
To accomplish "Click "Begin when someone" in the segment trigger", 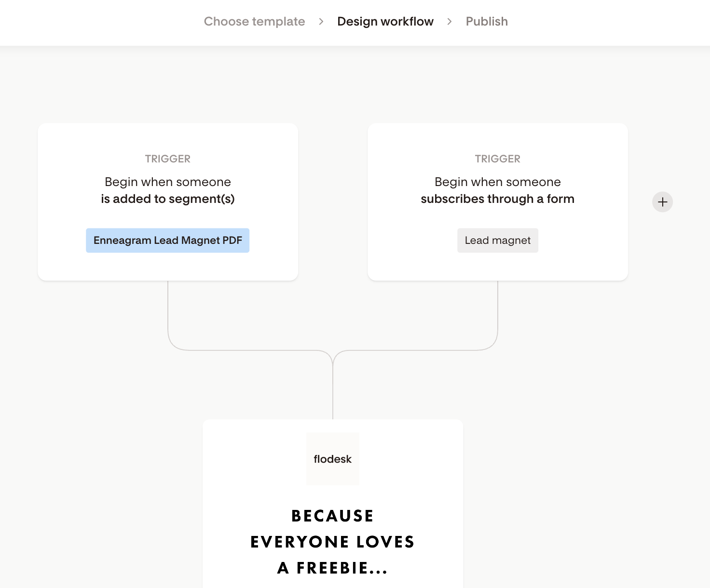I will tap(168, 182).
